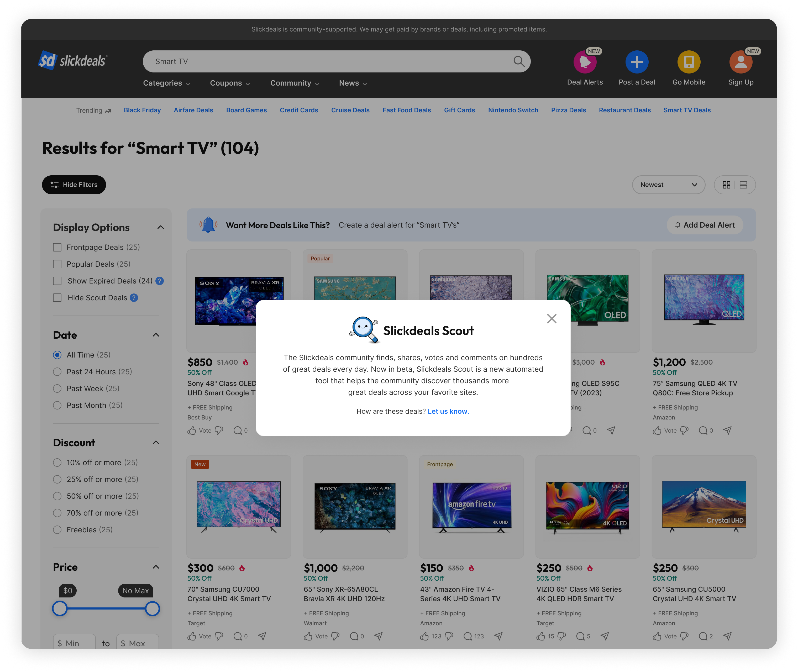Open 43" Amazon Fire TV 4-Series title
The image size is (798, 672).
pos(460,594)
